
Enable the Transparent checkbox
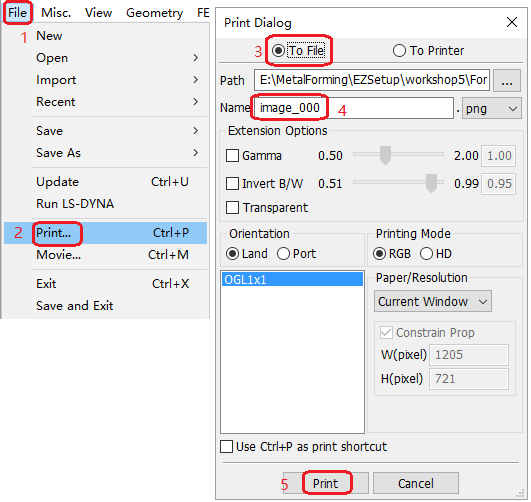(x=232, y=208)
